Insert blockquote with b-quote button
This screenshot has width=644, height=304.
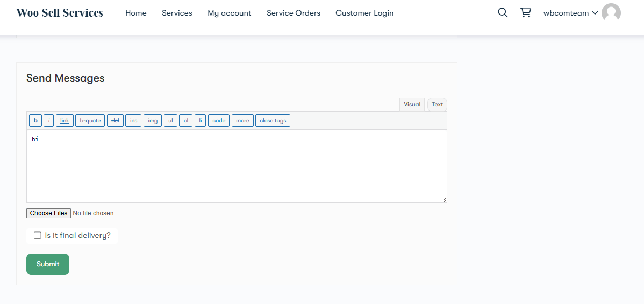(x=90, y=121)
